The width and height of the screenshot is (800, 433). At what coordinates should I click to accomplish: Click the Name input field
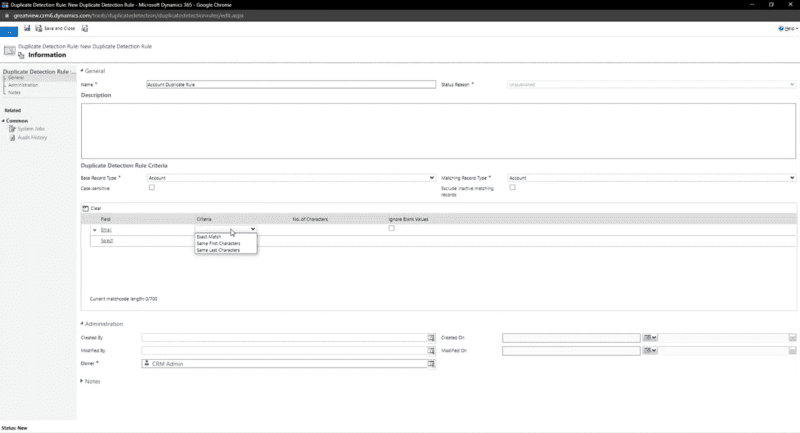291,85
